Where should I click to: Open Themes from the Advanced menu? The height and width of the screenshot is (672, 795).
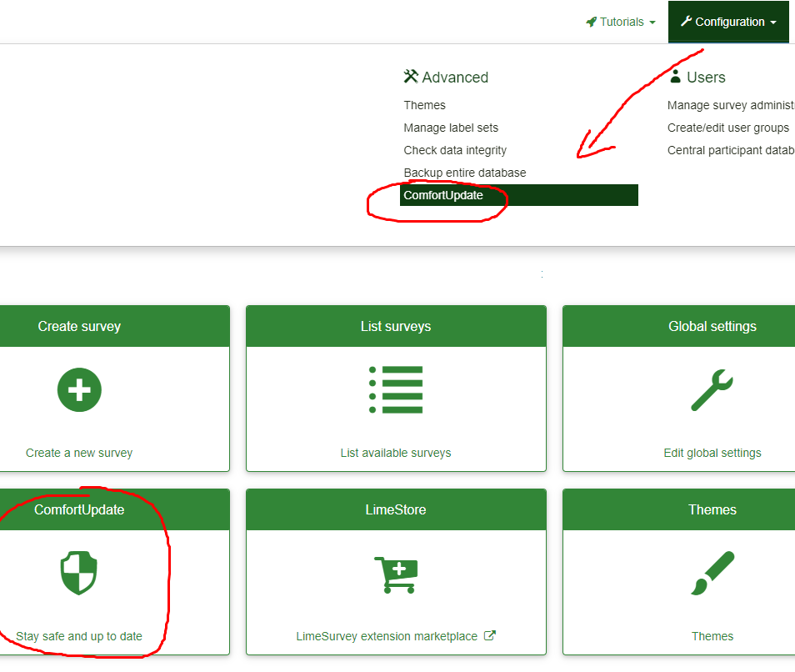coord(424,105)
